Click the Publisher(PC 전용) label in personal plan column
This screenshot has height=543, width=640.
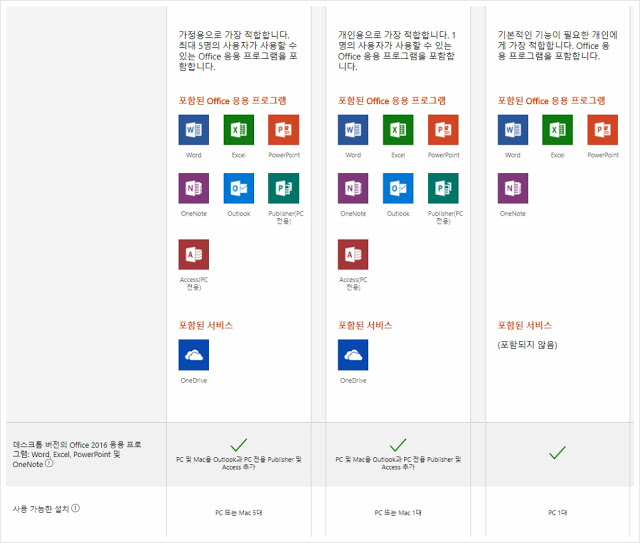(445, 217)
